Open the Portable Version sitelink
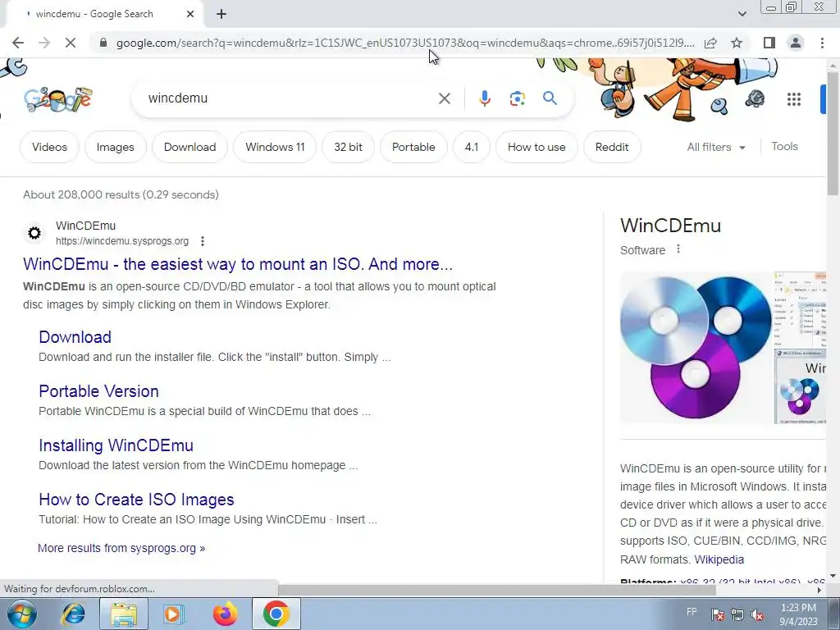The width and height of the screenshot is (840, 630). click(98, 391)
